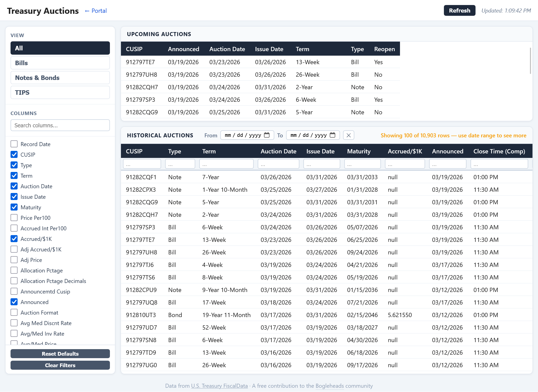Switch to the TIPS view

coord(60,92)
